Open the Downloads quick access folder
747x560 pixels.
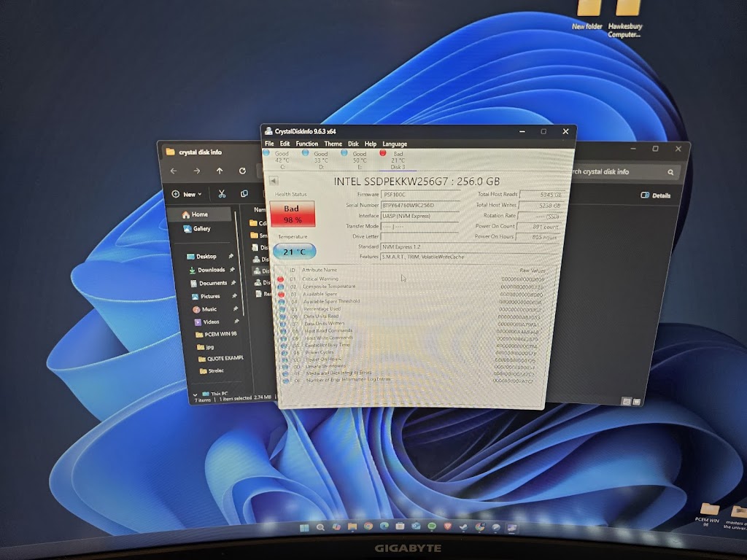[x=211, y=270]
